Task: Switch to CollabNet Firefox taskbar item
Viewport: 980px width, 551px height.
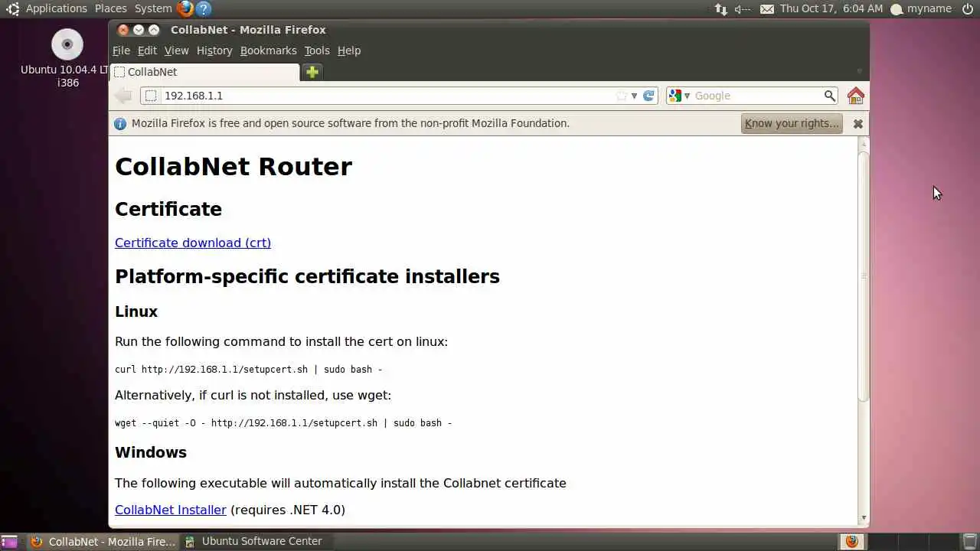Action: 103,541
